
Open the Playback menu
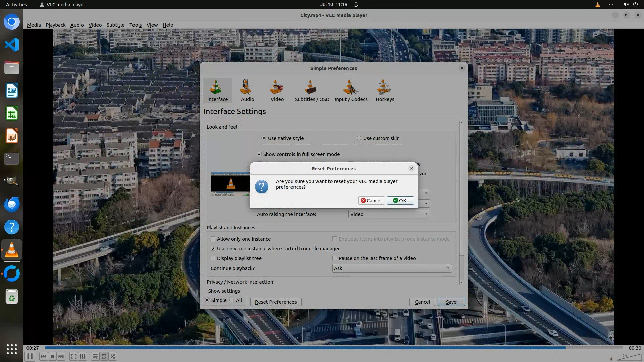[x=55, y=25]
